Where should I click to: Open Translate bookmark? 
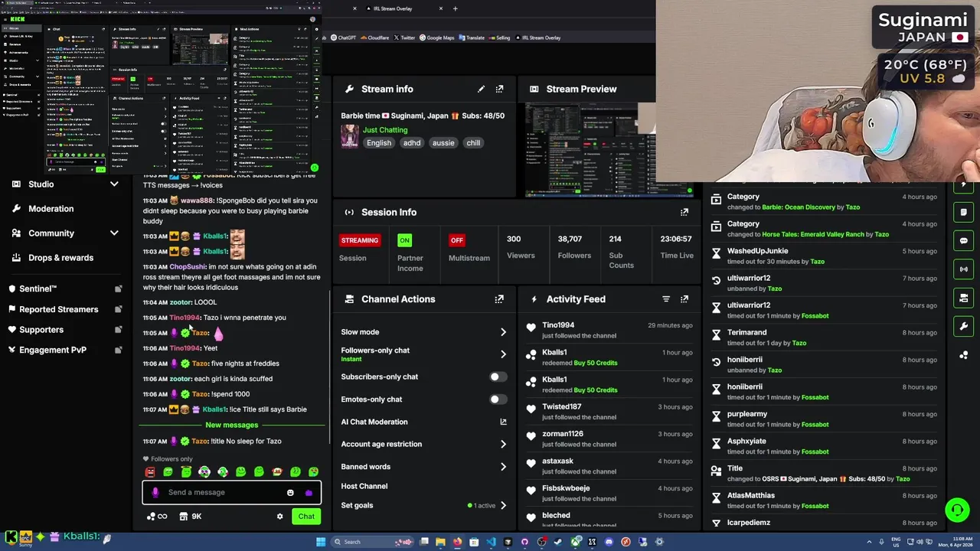471,37
